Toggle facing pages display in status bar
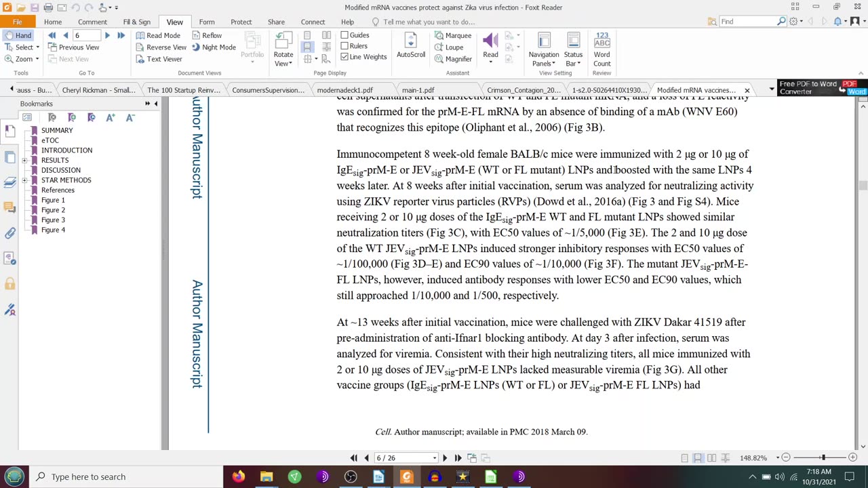This screenshot has height=488, width=868. tap(711, 458)
